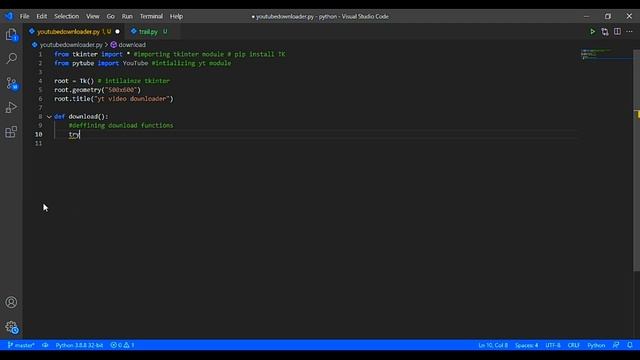This screenshot has height=360, width=640.
Task: Open the Help menu
Action: [x=176, y=16]
